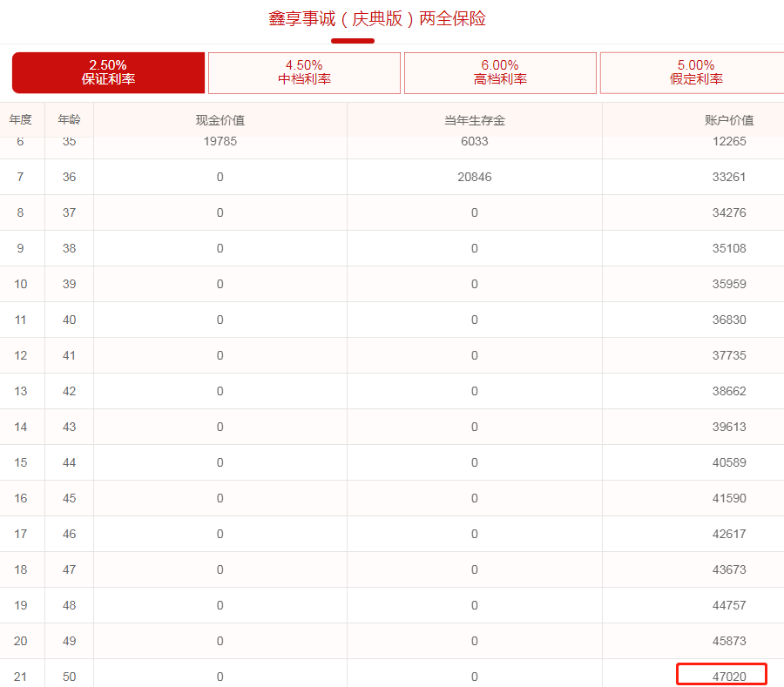784x687 pixels.
Task: Open the 6.00% 高档利率 tab
Action: (x=500, y=72)
